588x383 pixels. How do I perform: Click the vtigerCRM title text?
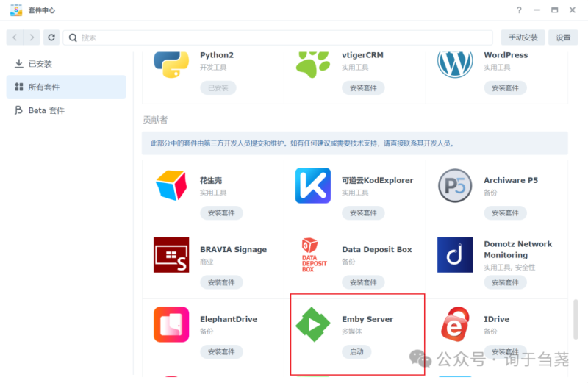(x=362, y=55)
